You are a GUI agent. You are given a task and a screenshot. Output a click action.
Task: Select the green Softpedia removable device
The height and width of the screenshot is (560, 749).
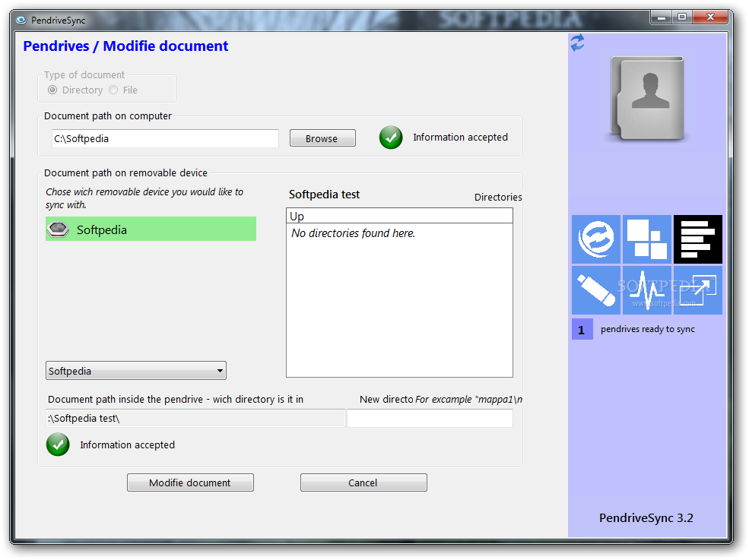point(151,229)
